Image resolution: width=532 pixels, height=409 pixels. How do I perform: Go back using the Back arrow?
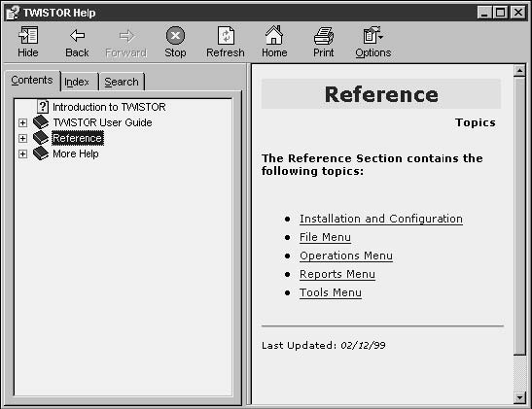[x=77, y=36]
